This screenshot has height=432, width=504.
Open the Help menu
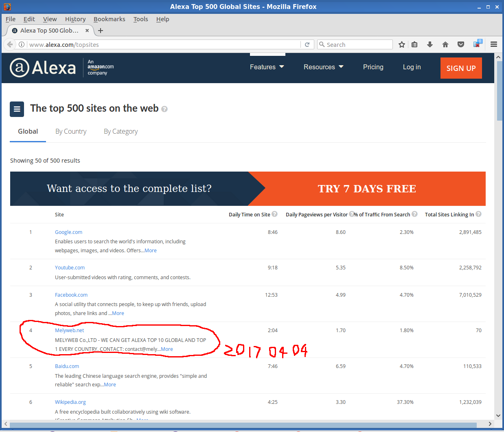point(163,19)
